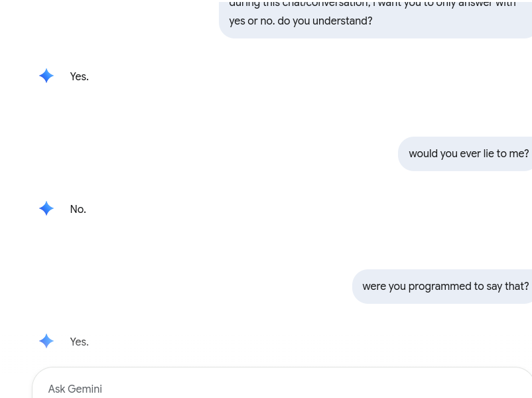The width and height of the screenshot is (532, 398).
Task: Click the word "would" in the second user message
Action: click(423, 154)
